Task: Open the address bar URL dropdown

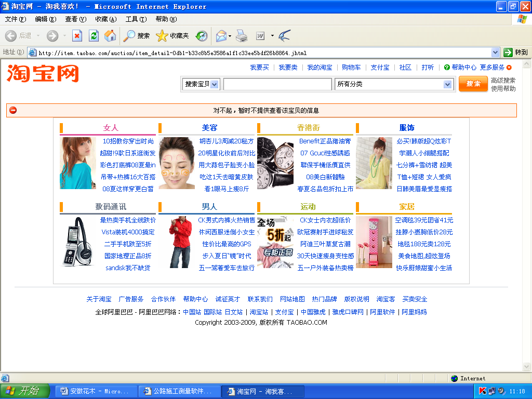Action: 495,52
